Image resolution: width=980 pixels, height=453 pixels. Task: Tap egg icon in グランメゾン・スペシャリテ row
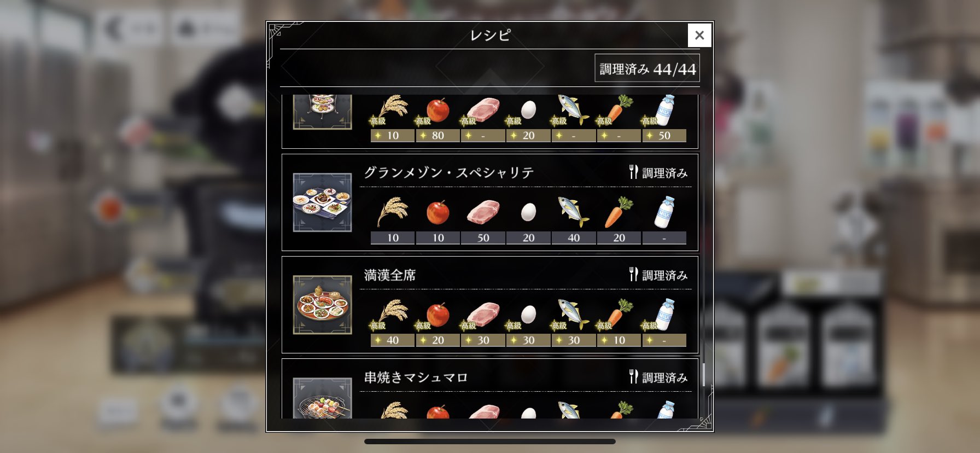tap(528, 212)
